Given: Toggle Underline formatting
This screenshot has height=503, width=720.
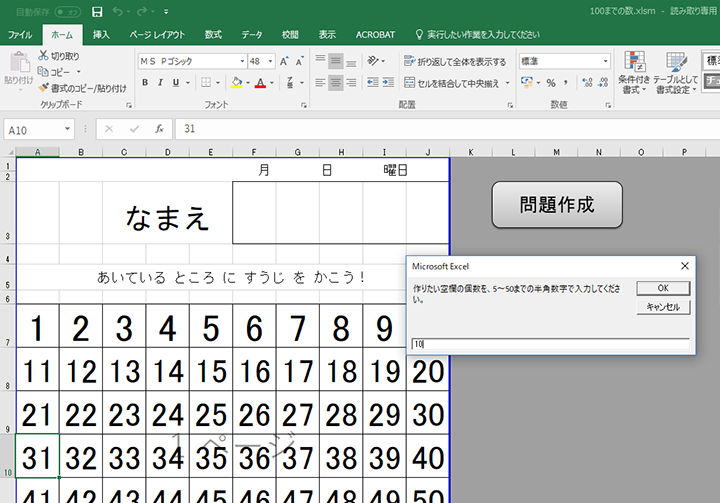Looking at the screenshot, I should [x=176, y=83].
